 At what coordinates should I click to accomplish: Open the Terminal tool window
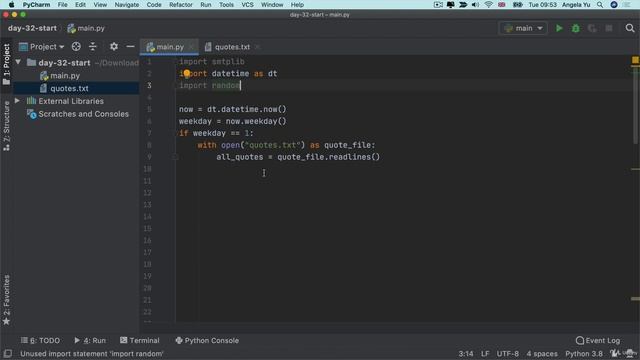(140, 340)
